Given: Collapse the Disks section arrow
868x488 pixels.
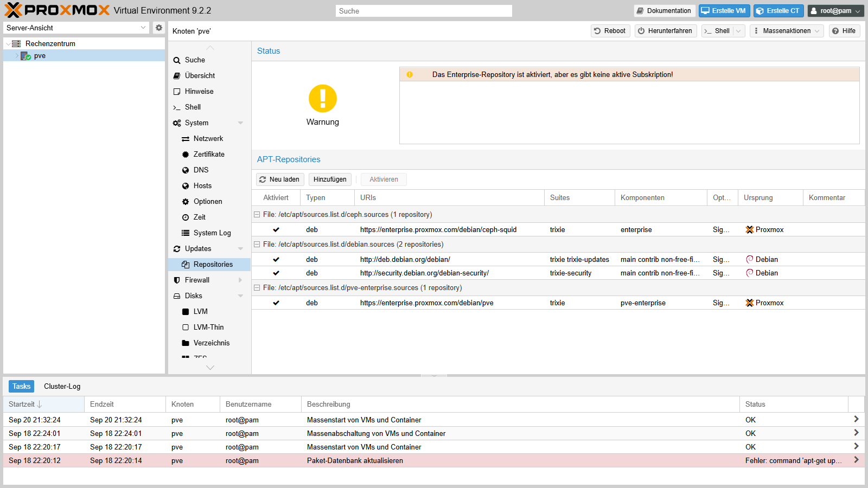Looking at the screenshot, I should tap(240, 296).
